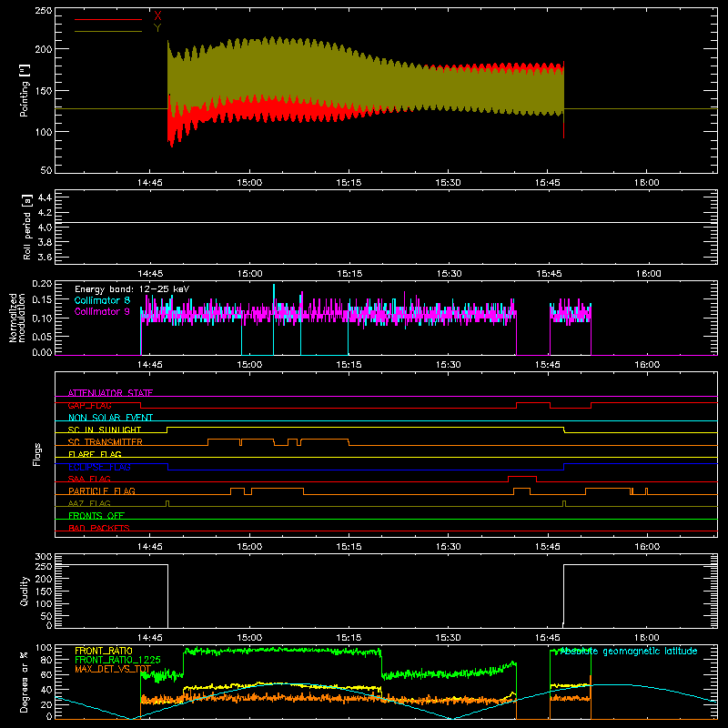The height and width of the screenshot is (728, 728).
Task: Click the Roll period axis title
Action: pyautogui.click(x=26, y=227)
